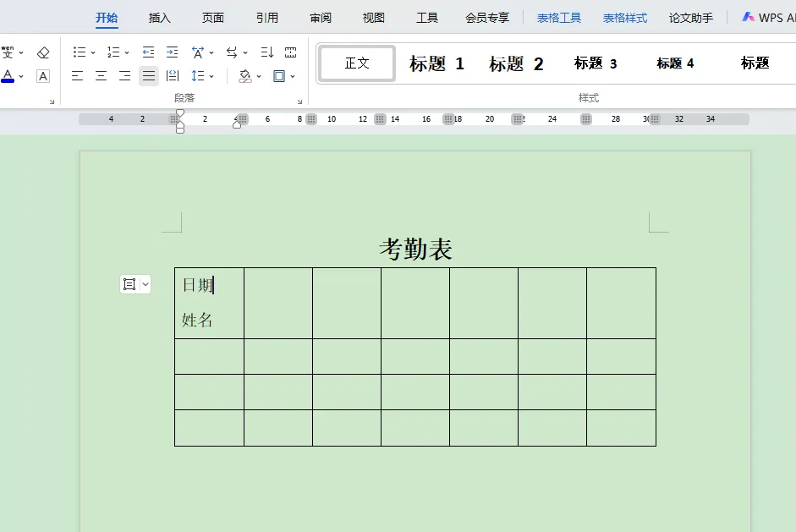Image resolution: width=796 pixels, height=532 pixels.
Task: Click the table quick-tools icon beside the table
Action: pyautogui.click(x=129, y=284)
